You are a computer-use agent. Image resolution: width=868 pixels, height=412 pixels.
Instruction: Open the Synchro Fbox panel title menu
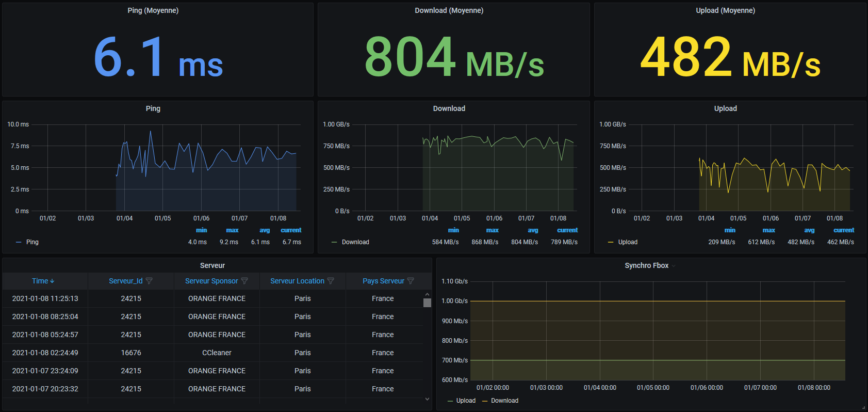646,265
